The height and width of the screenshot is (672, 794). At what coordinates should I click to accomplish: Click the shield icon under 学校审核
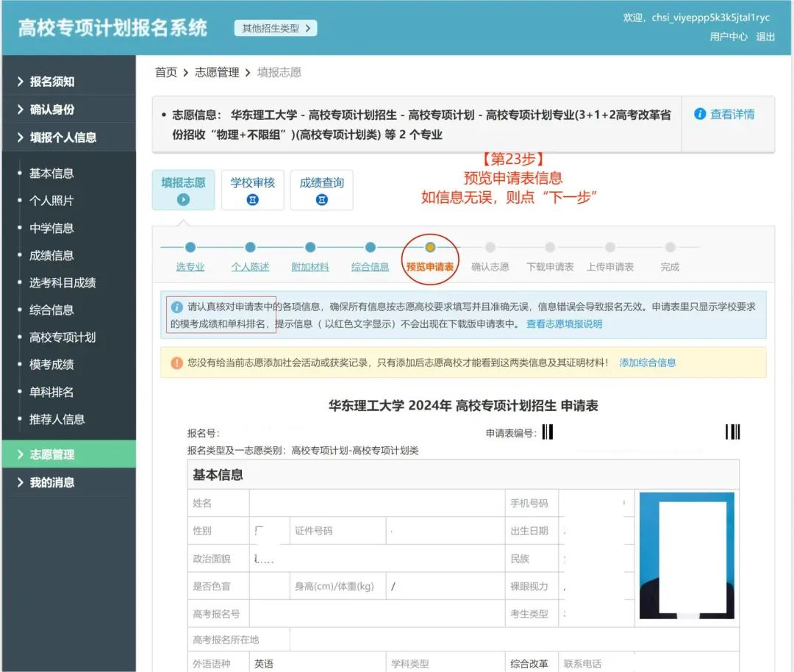click(252, 198)
